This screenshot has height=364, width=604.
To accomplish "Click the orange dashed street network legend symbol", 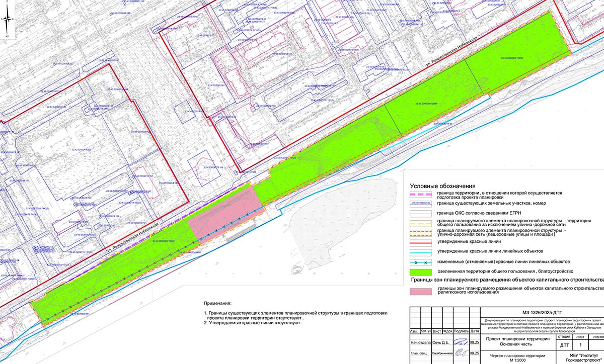I will click(421, 232).
